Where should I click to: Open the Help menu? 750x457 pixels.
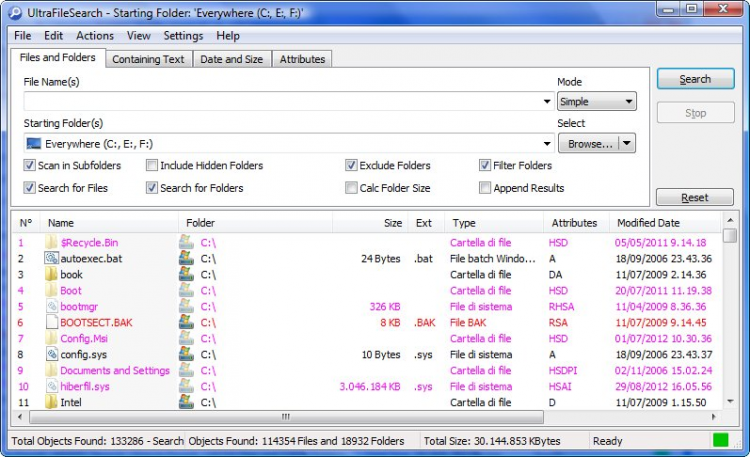pyautogui.click(x=228, y=35)
